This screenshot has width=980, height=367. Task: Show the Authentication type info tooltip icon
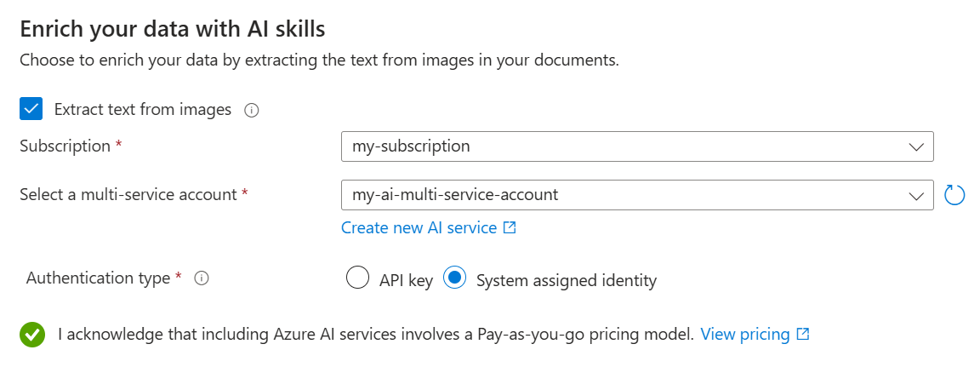(202, 278)
